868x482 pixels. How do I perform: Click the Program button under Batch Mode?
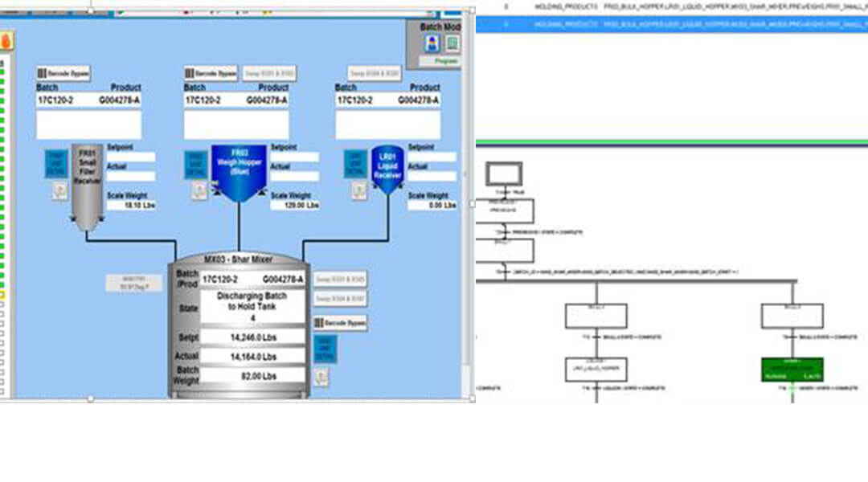(x=440, y=61)
